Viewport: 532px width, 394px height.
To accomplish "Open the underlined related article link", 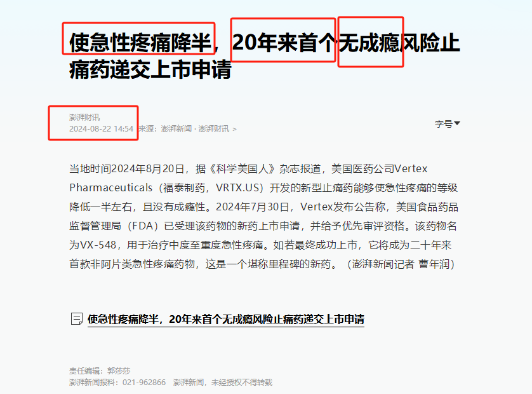I will (x=225, y=319).
